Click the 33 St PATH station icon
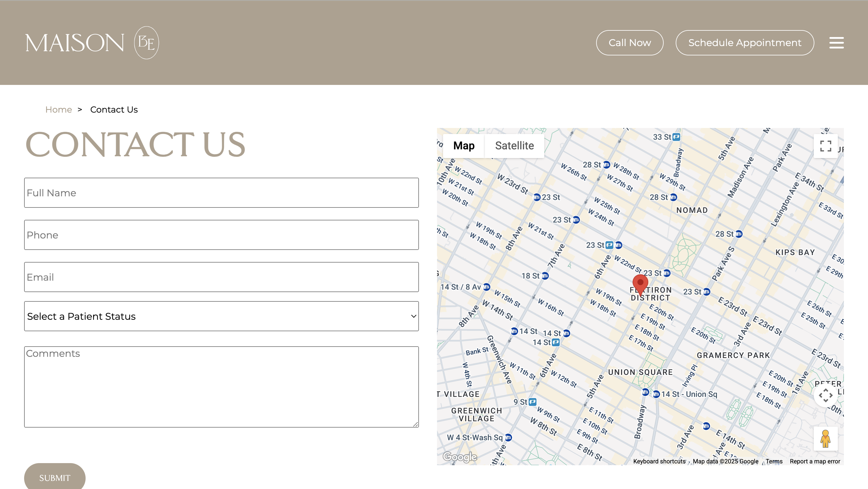 (676, 137)
